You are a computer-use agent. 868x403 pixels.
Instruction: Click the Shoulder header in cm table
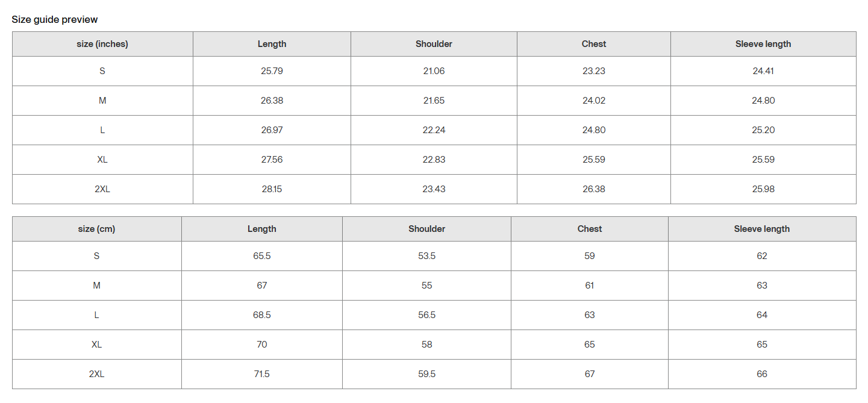(x=426, y=229)
